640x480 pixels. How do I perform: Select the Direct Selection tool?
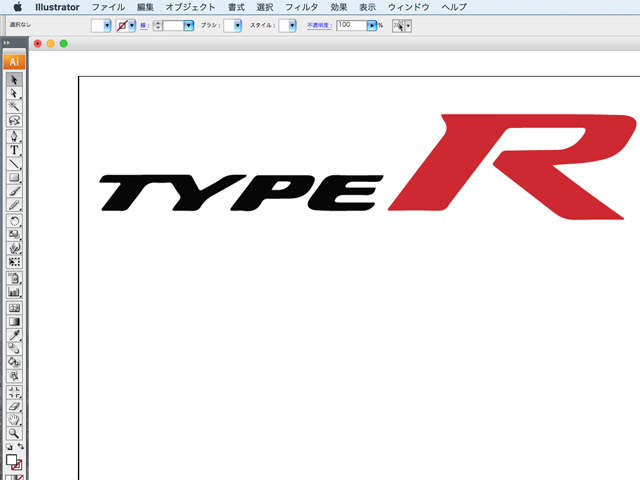tap(14, 93)
